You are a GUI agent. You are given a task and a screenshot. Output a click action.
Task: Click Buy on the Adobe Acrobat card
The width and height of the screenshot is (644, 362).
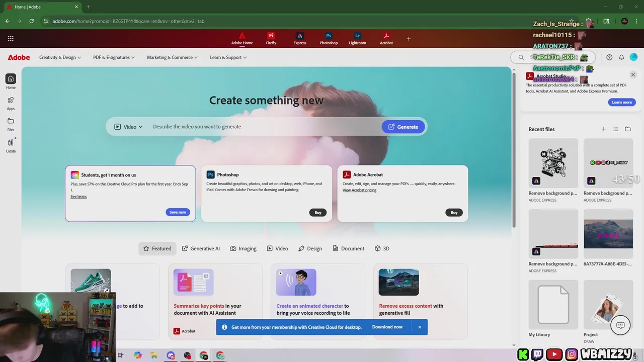[x=454, y=212]
